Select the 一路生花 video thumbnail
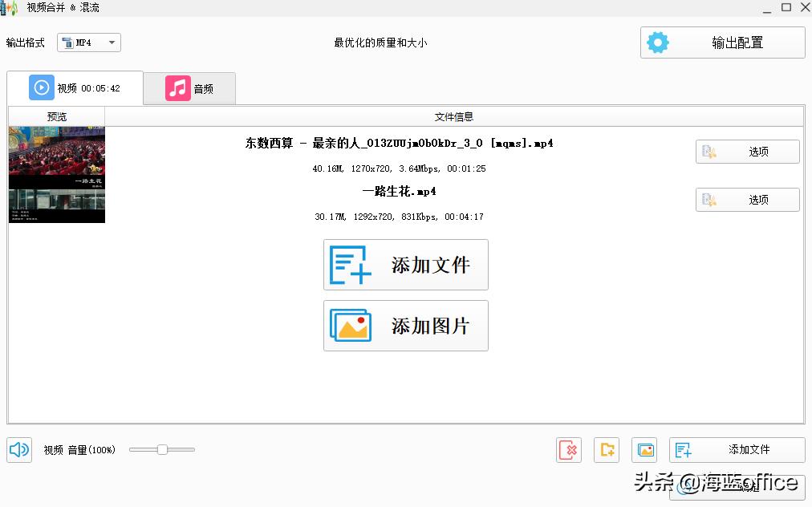Viewport: 812px width, 507px height. (56, 205)
